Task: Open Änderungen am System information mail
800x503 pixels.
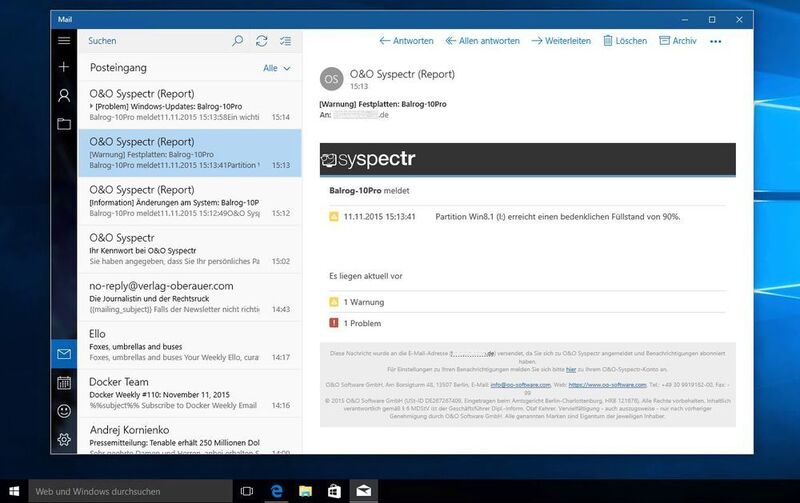Action: (189, 201)
